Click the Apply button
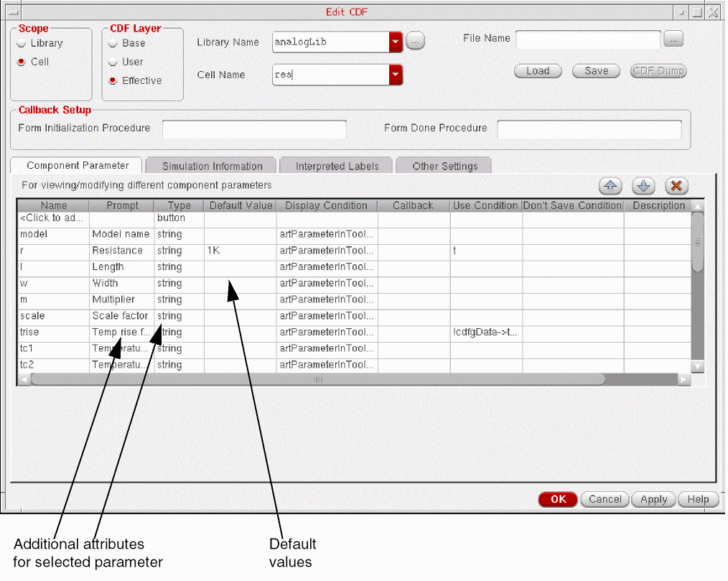The image size is (728, 581). (654, 499)
